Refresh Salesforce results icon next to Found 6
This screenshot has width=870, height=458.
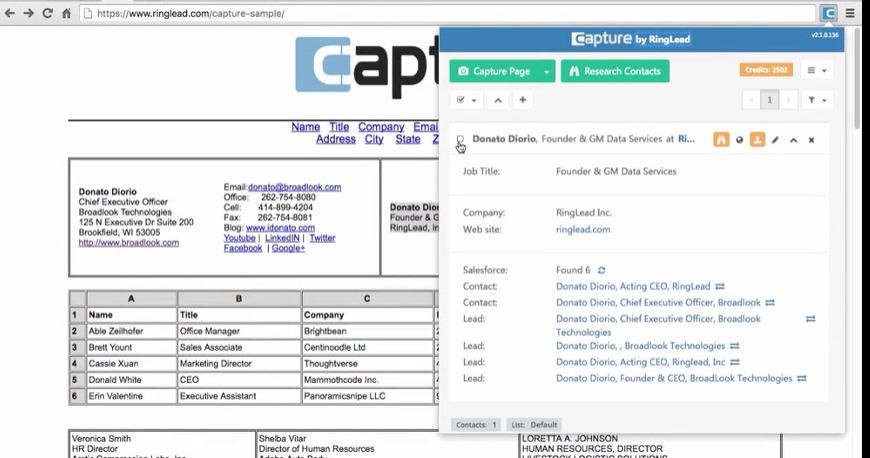[601, 270]
